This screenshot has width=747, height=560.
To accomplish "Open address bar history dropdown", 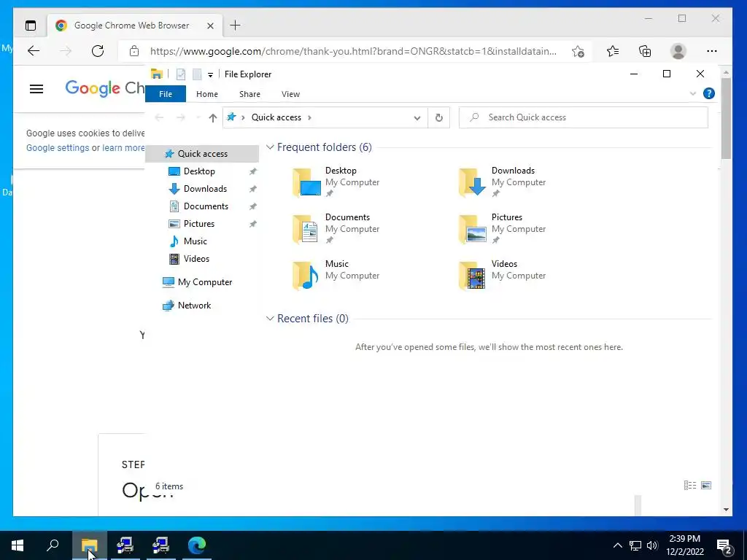I will tap(417, 117).
